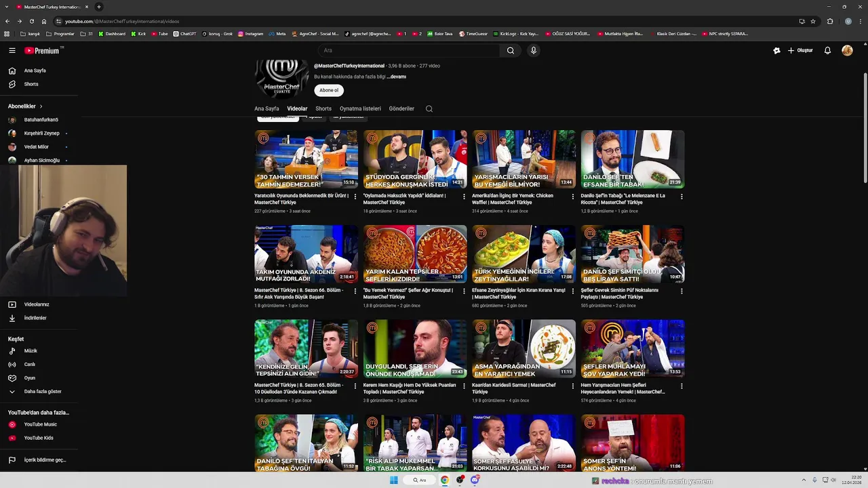Screen dimensions: 868x488
Task: Expand channel description with ...devamı
Action: click(397, 77)
